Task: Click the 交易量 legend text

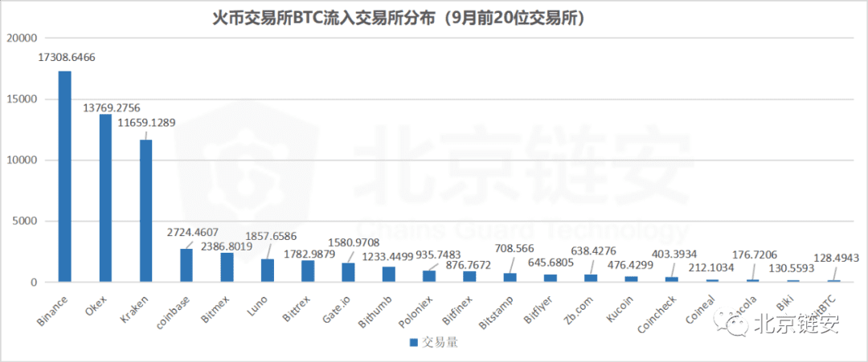Action: tap(440, 343)
